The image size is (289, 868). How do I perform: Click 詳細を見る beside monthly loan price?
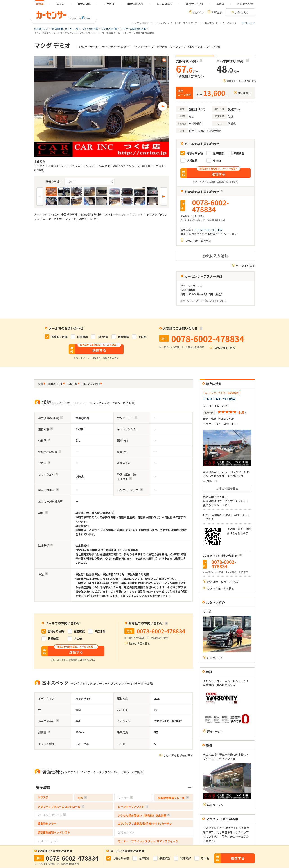click(x=243, y=93)
